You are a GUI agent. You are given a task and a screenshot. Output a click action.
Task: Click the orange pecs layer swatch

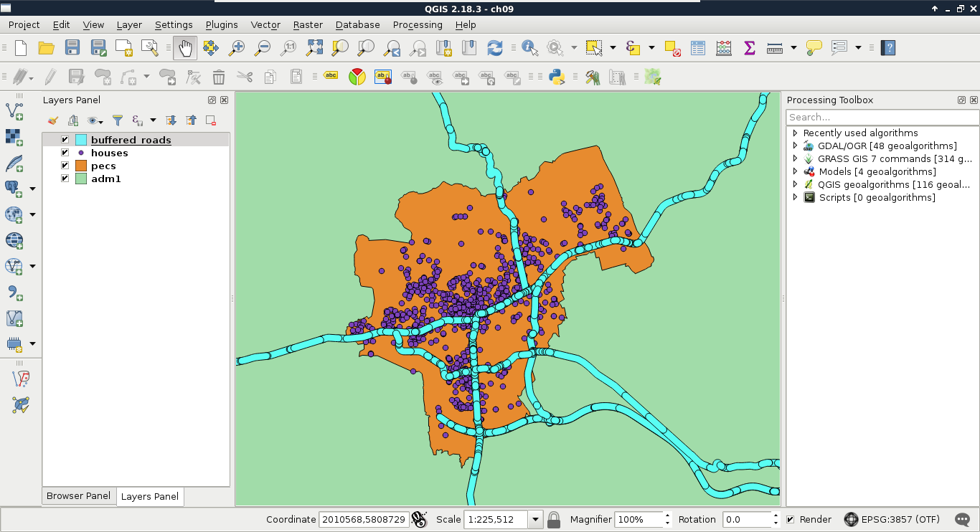click(81, 166)
